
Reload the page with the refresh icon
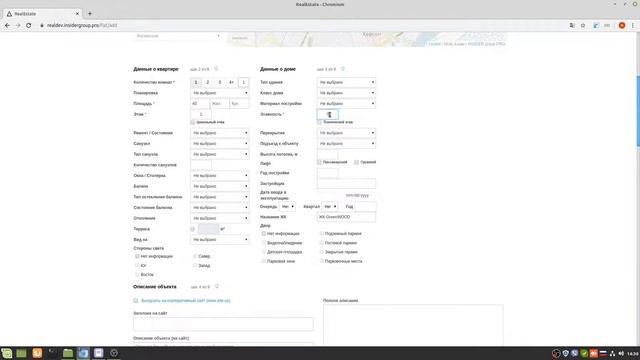29,25
